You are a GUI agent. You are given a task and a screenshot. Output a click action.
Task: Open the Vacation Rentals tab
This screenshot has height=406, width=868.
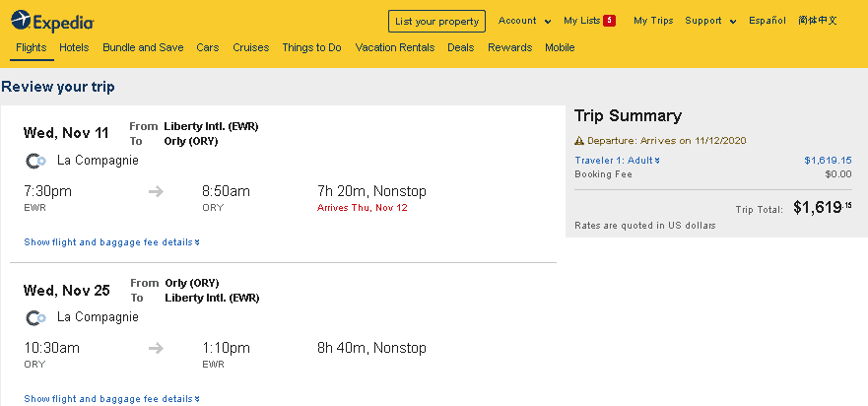click(x=394, y=47)
